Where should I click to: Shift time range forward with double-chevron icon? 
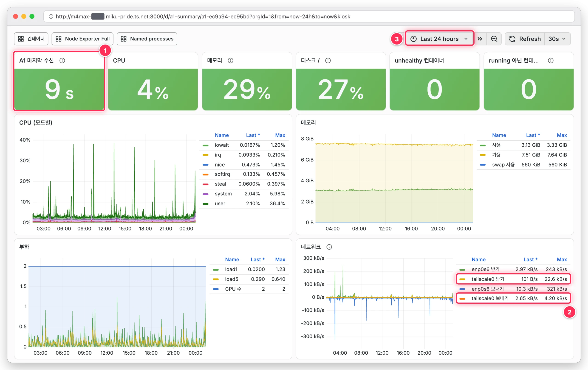[480, 39]
